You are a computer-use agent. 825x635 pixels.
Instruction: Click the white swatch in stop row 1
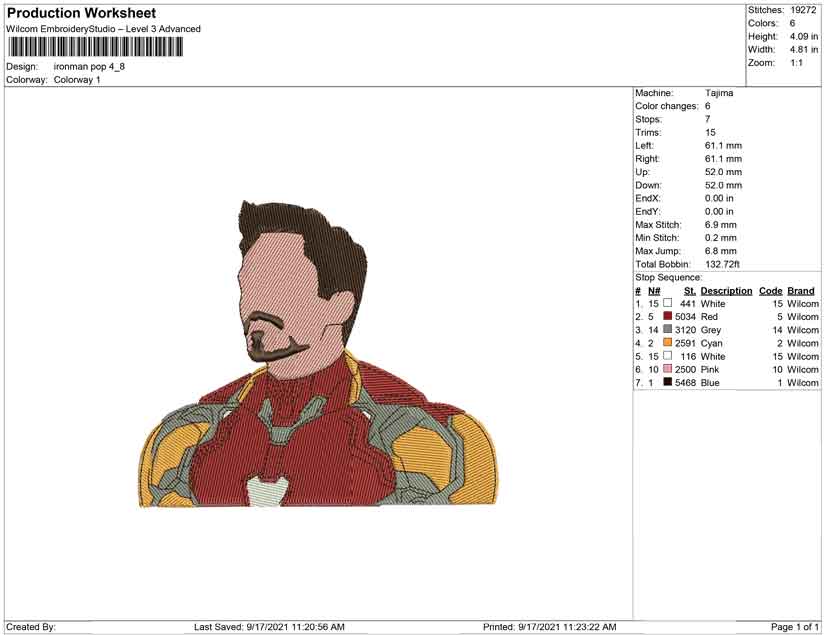point(667,303)
